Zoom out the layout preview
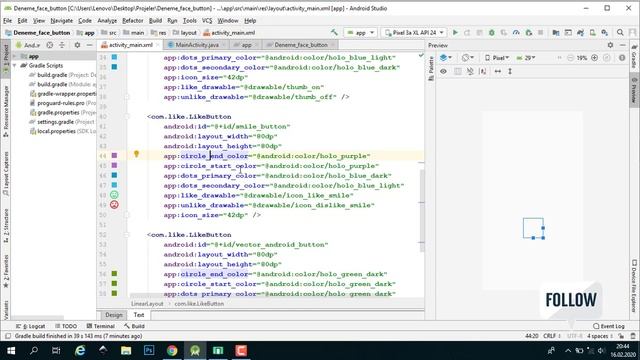Viewport: 640px width, 360px height. 571,58
